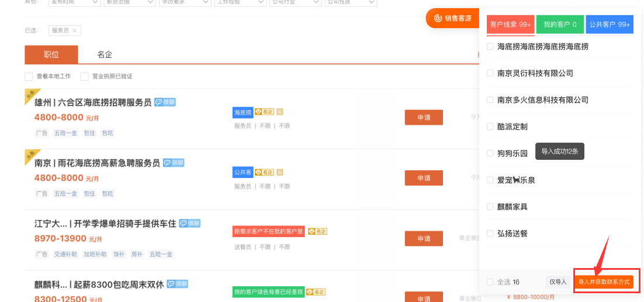The width and height of the screenshot is (644, 302).
Task: Click the blue 公共客 company tag
Action: (243, 173)
